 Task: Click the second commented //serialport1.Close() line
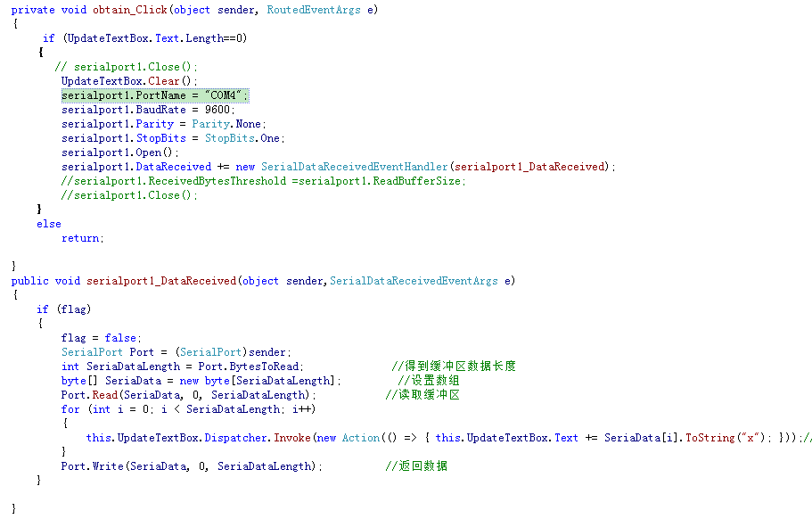pos(129,195)
